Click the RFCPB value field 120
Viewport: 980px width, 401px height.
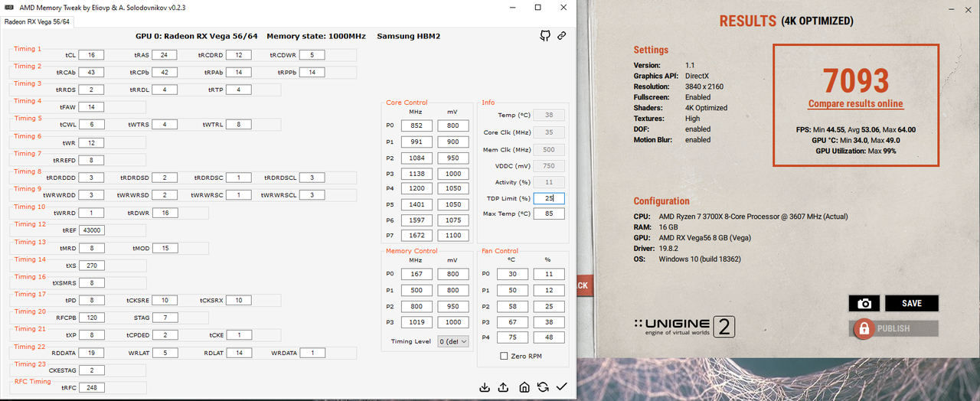(91, 317)
